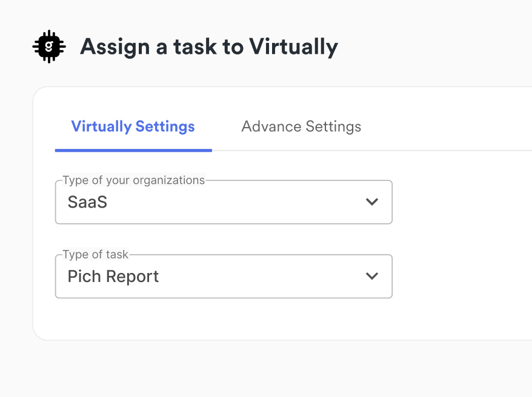Click the Virtually chip logo icon
This screenshot has width=532, height=397.
[x=48, y=47]
